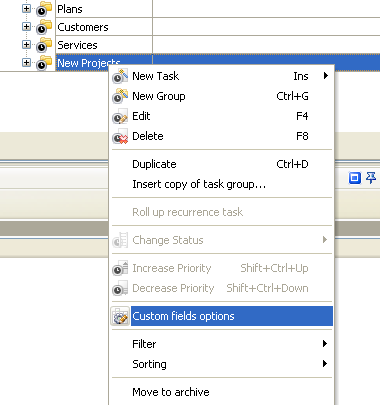Click the Delete red-cross icon in the menu
The image size is (380, 405).
pos(120,136)
